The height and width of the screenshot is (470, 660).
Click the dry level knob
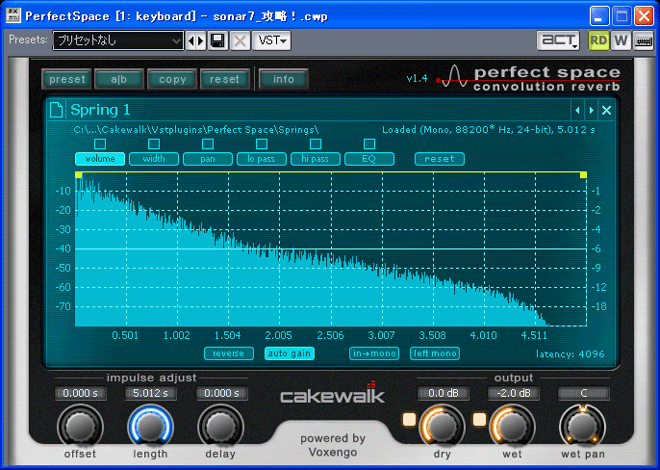click(x=442, y=427)
